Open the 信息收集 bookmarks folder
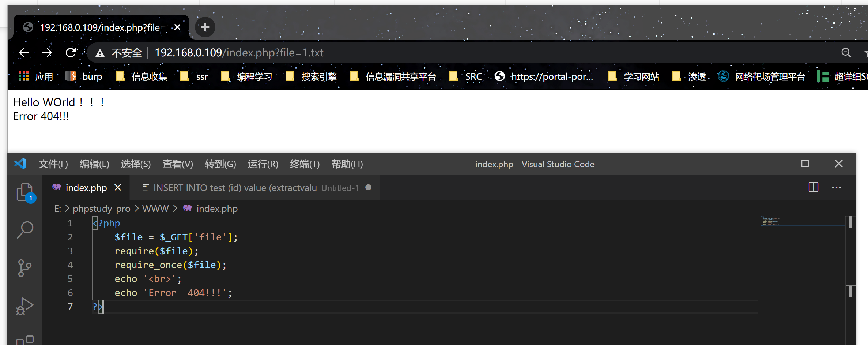The height and width of the screenshot is (345, 868). pyautogui.click(x=141, y=76)
